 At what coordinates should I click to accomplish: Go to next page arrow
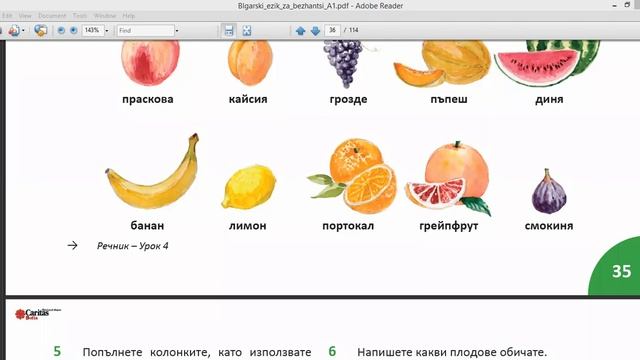(315, 31)
